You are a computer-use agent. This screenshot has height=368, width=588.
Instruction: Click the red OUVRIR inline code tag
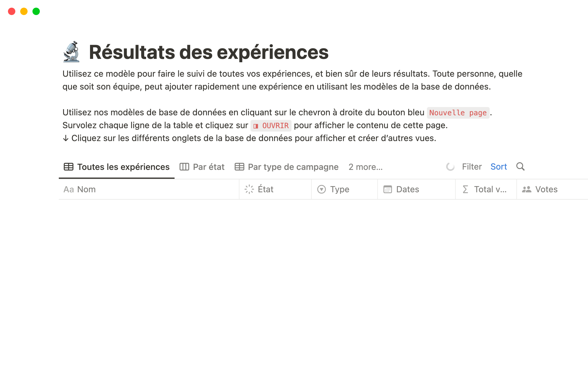[271, 126]
